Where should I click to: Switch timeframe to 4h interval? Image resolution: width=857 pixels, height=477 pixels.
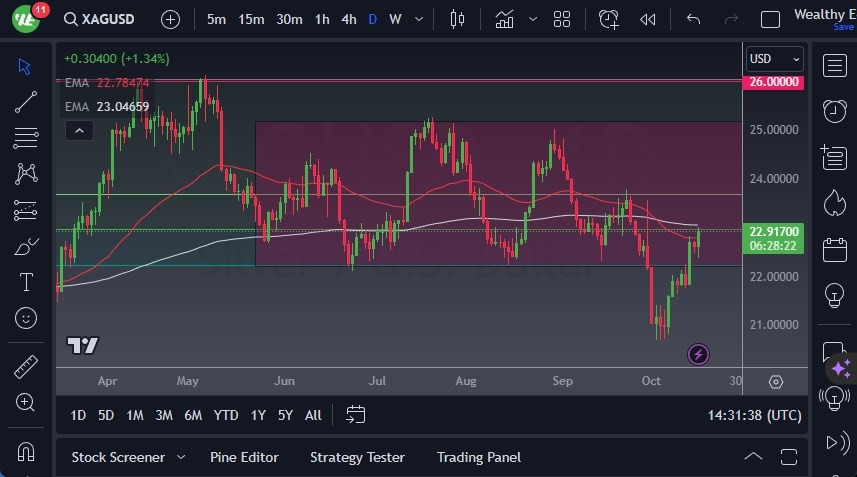point(348,19)
